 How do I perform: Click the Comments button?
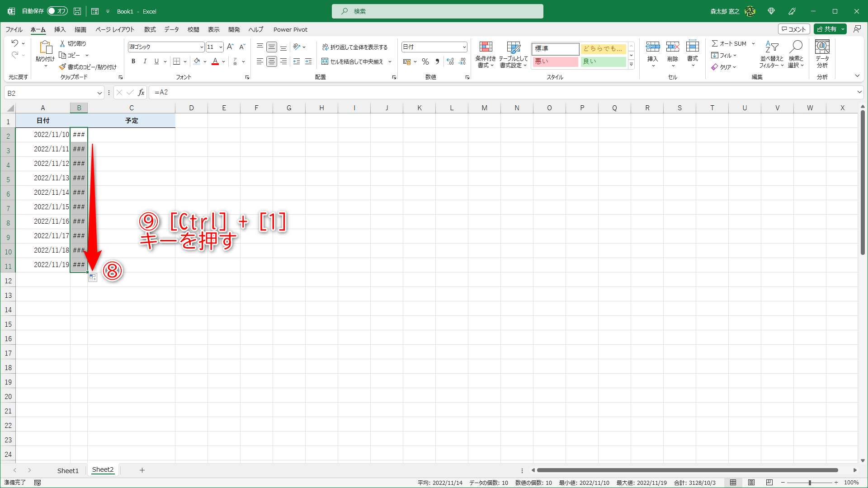pos(793,29)
